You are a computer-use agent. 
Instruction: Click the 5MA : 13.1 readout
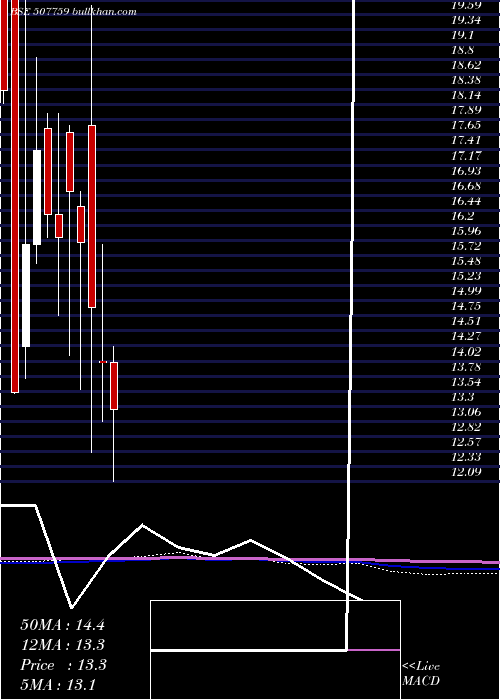(x=58, y=685)
